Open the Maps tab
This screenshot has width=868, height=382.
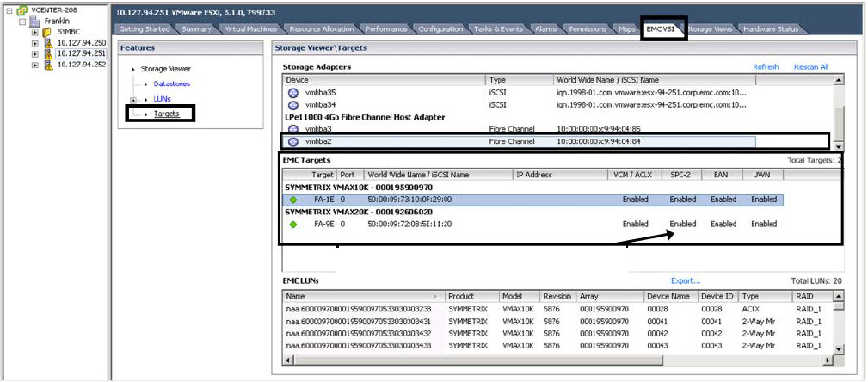pos(627,28)
